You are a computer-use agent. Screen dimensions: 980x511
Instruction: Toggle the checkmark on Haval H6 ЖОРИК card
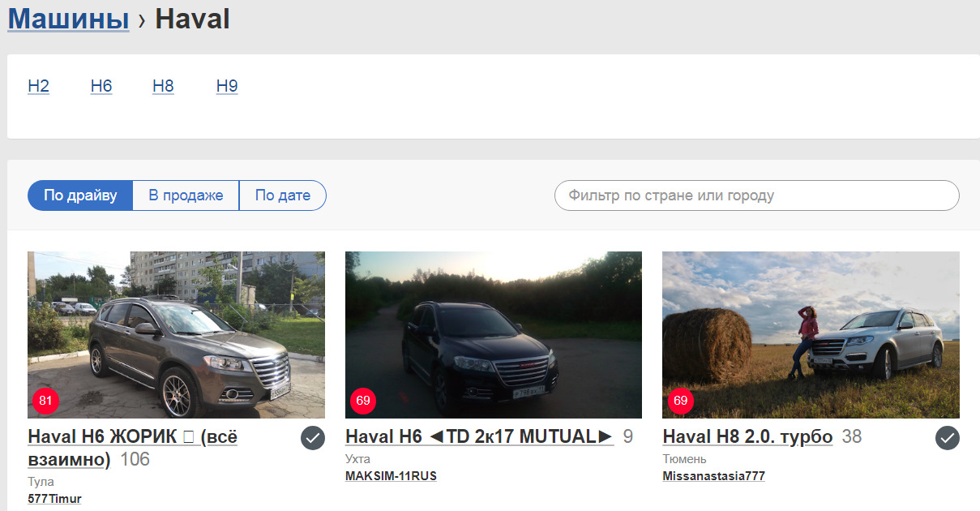(312, 438)
